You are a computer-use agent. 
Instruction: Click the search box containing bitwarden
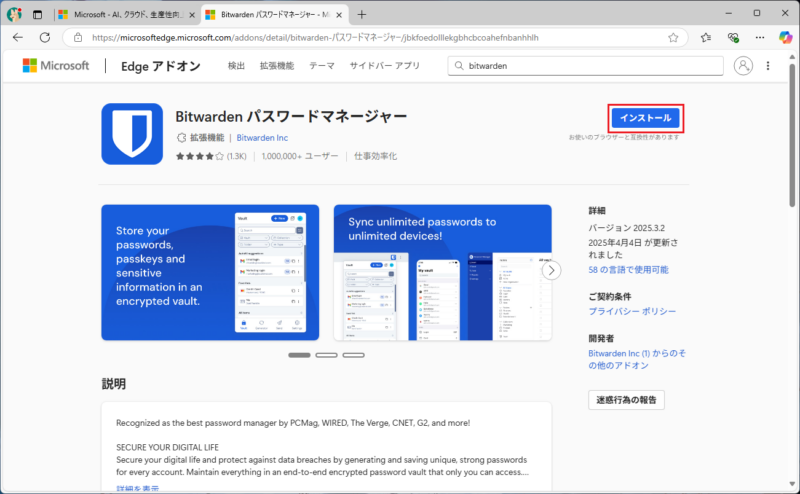pos(585,66)
